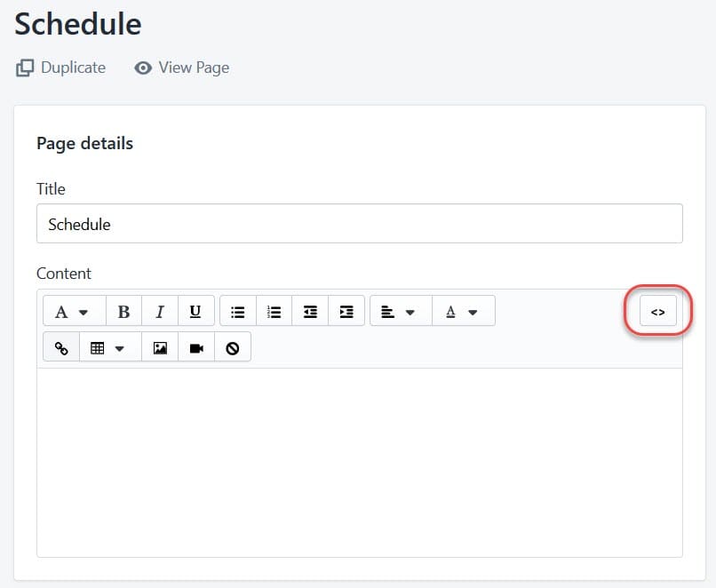This screenshot has height=588, width=716.
Task: Open the View Page link
Action: 182,68
